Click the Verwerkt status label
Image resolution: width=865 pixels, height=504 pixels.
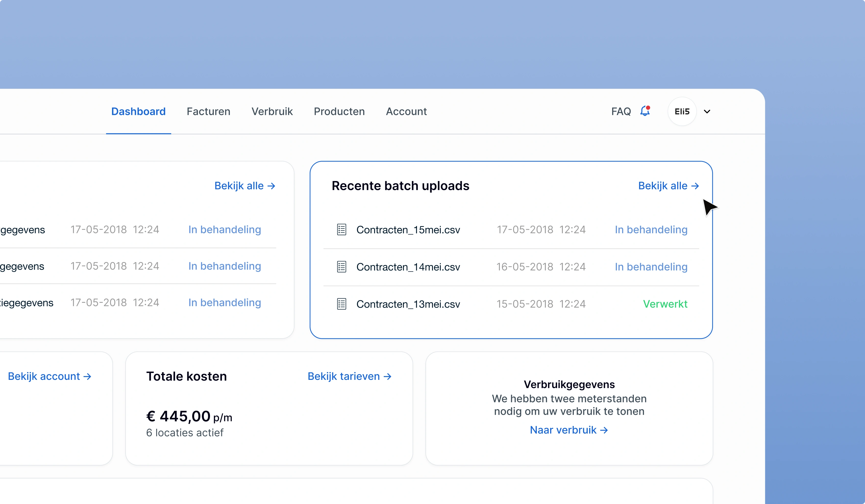[665, 304]
